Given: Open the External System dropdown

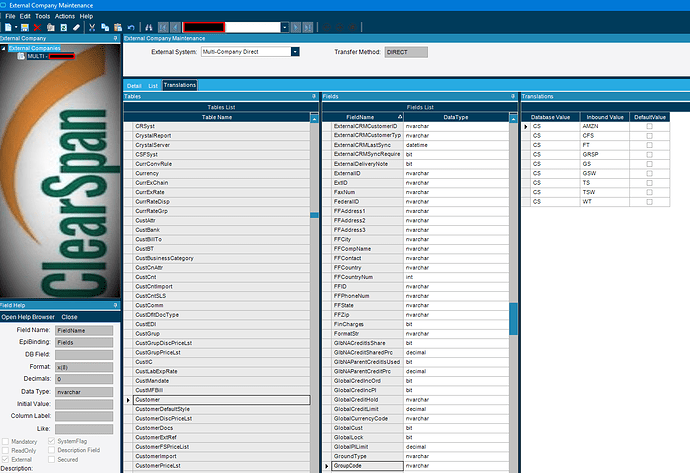Looking at the screenshot, I should 295,52.
